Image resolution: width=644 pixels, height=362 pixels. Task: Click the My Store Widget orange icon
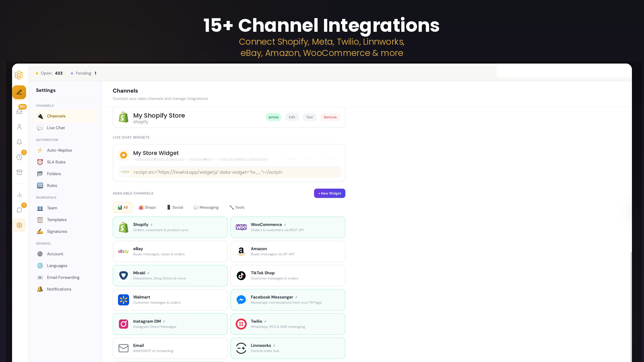tap(124, 155)
